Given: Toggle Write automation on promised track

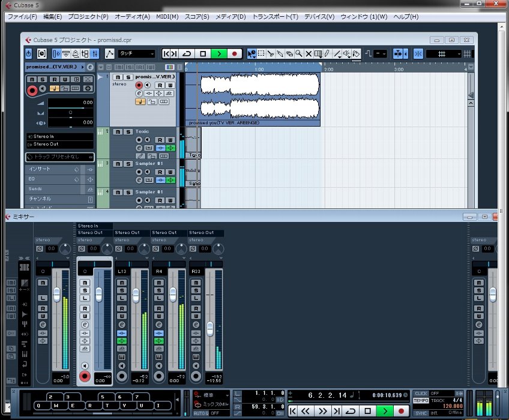Looking at the screenshot, I should pyautogui.click(x=170, y=85).
